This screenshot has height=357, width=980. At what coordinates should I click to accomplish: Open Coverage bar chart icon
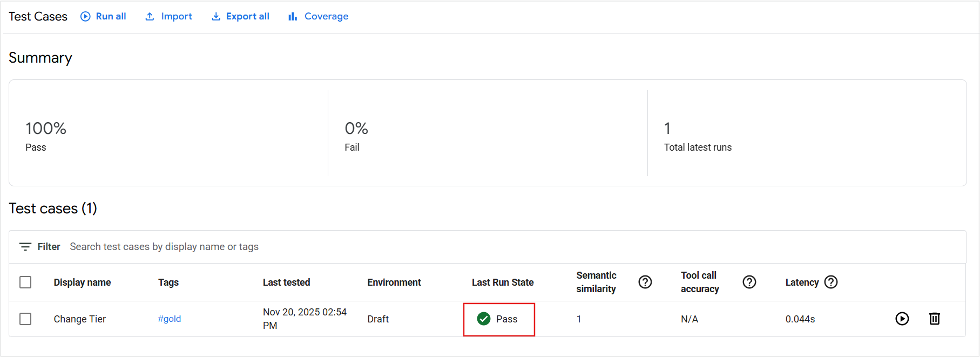click(293, 16)
